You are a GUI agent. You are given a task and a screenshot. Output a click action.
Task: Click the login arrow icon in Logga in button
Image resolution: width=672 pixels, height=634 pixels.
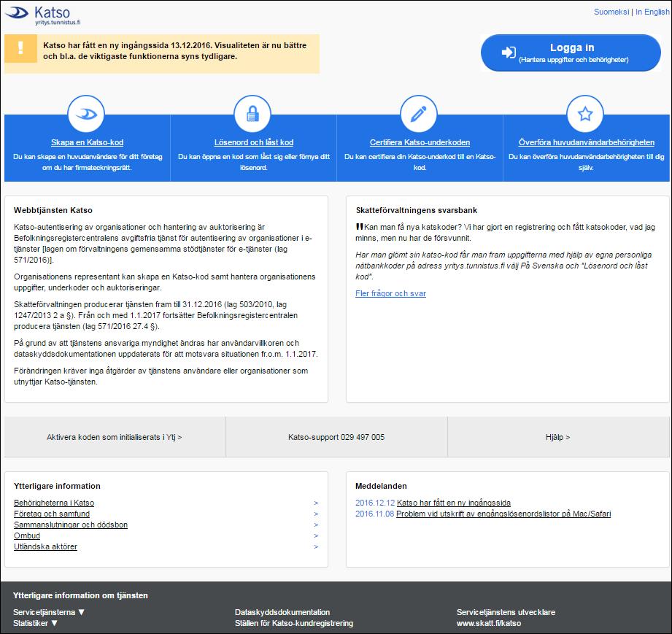509,53
